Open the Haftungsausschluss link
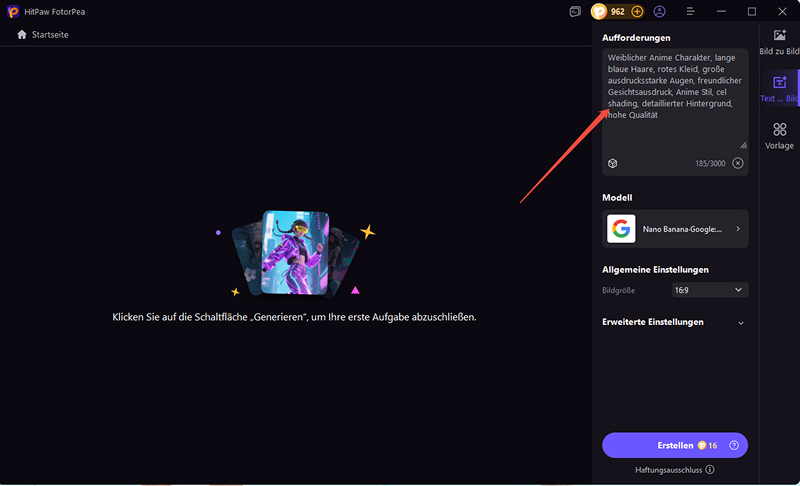Screen dimensions: 800x486 668,469
